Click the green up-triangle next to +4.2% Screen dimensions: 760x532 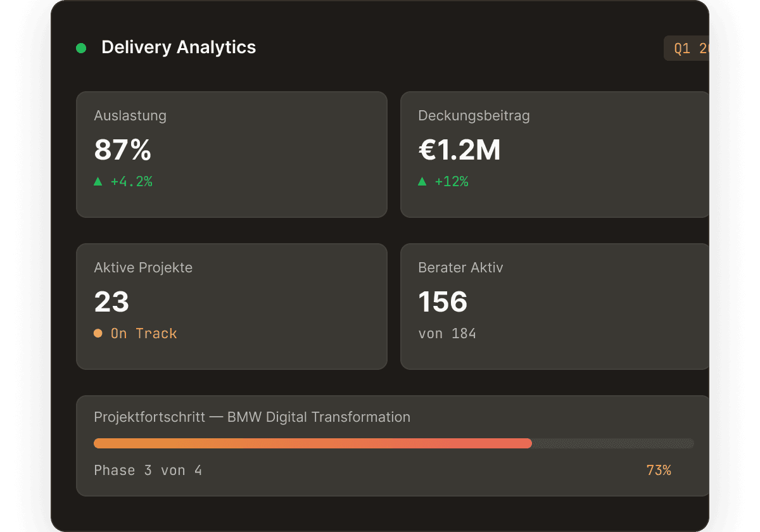pyautogui.click(x=98, y=182)
